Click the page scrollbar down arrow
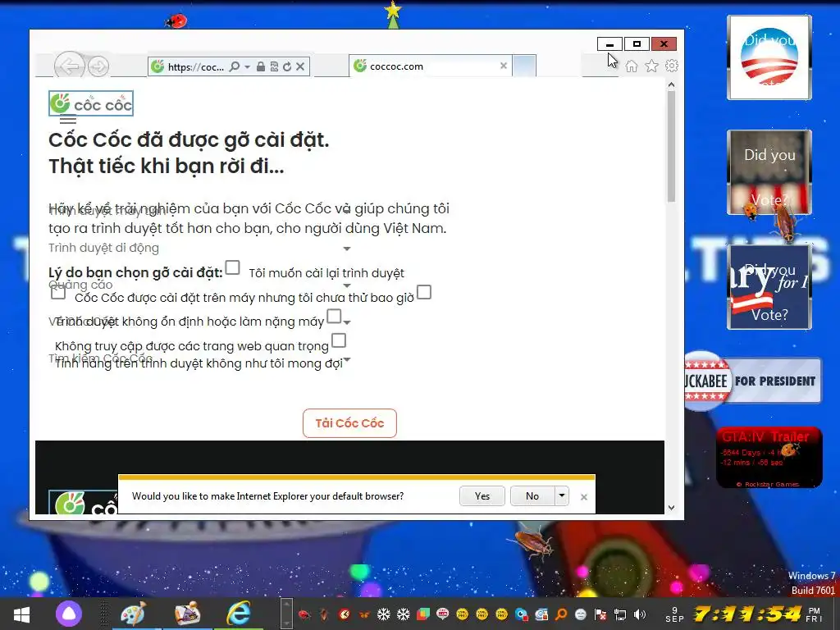 pos(671,507)
